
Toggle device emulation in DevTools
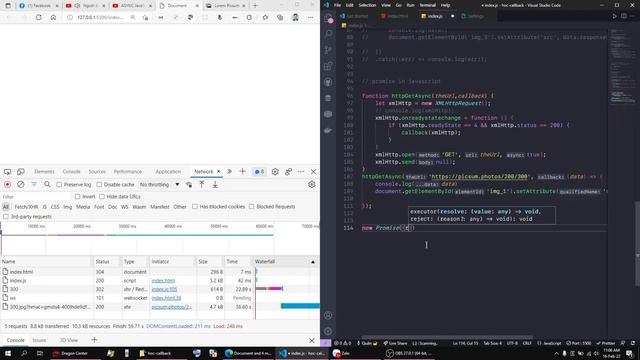click(x=21, y=172)
